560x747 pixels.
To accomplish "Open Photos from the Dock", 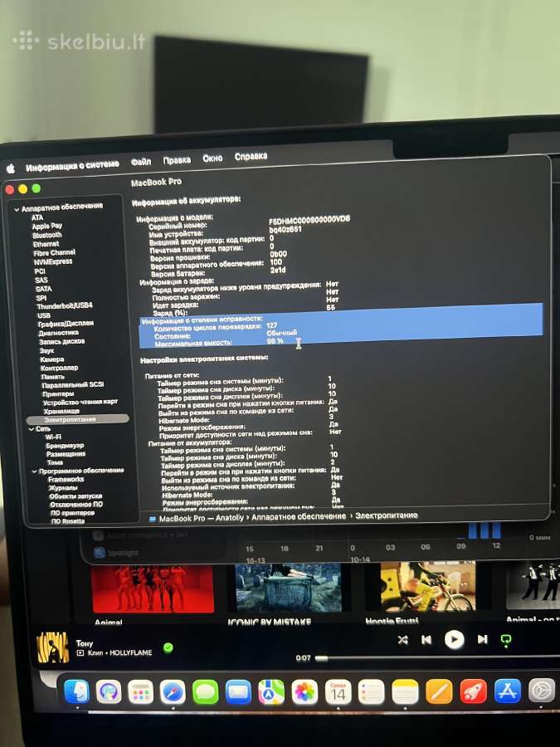I will [304, 691].
